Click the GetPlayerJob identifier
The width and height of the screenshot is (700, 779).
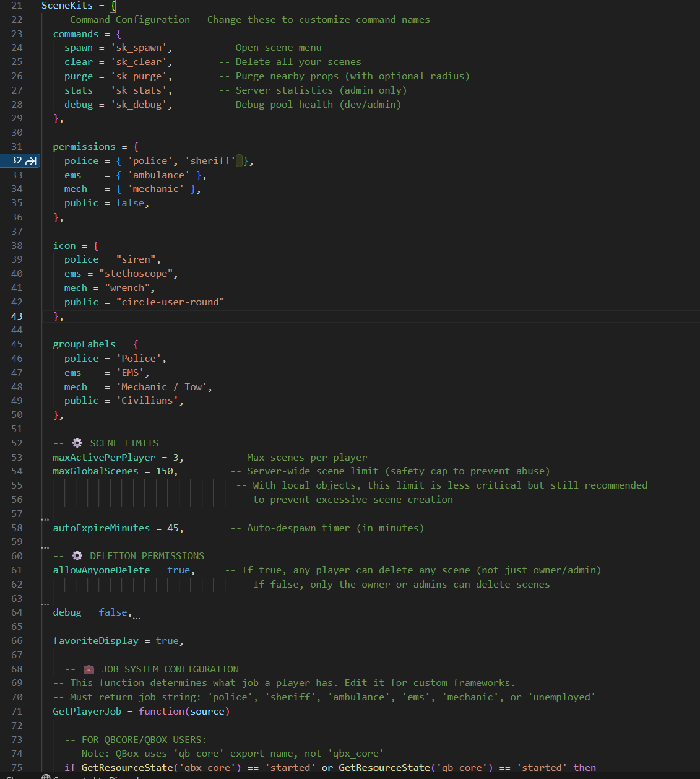[87, 711]
